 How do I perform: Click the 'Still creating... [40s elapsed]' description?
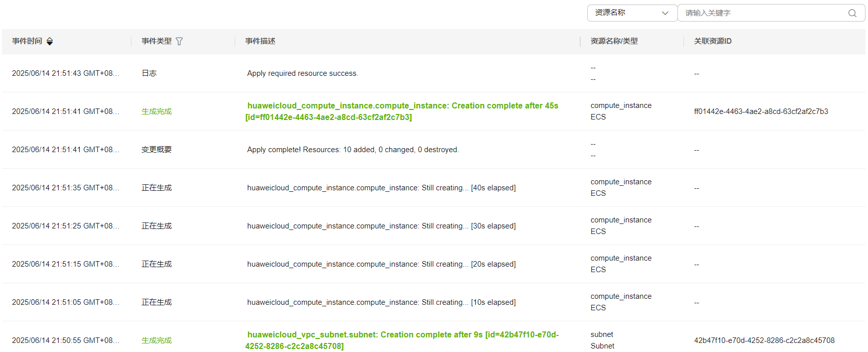381,188
